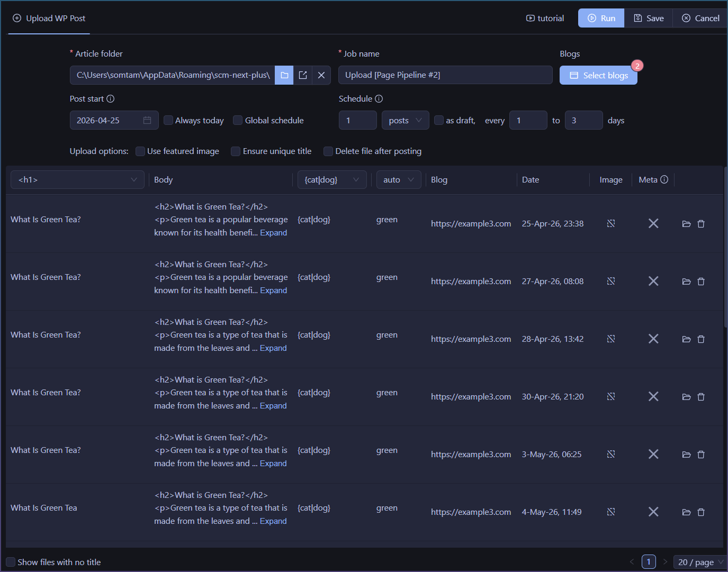Click the browse folder icon for Article folder
Image resolution: width=728 pixels, height=572 pixels.
284,75
